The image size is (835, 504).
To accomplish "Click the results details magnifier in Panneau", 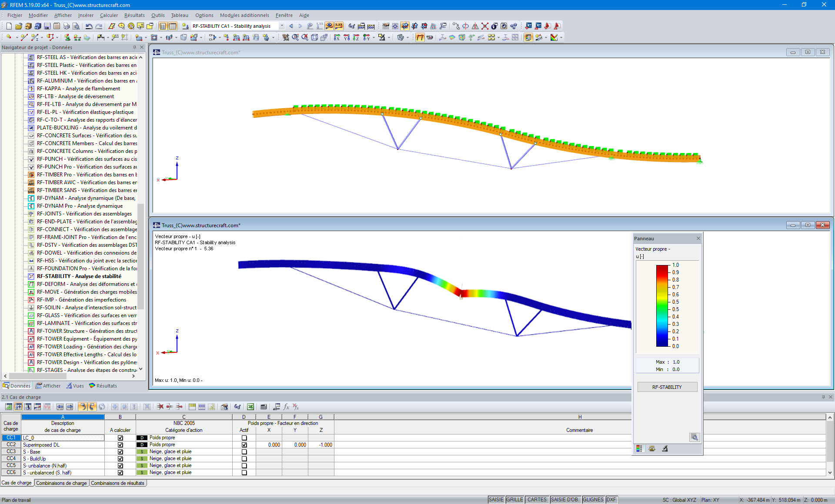I will pos(695,437).
